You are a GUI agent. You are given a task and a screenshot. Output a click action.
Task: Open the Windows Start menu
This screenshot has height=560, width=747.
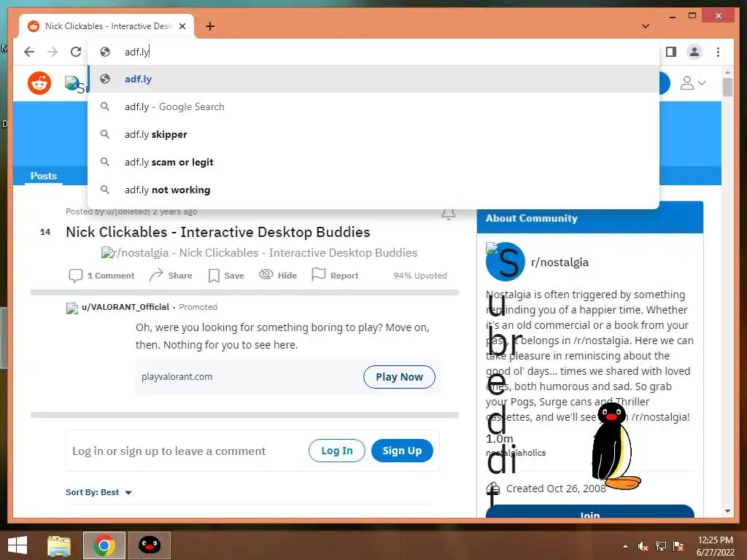[18, 545]
